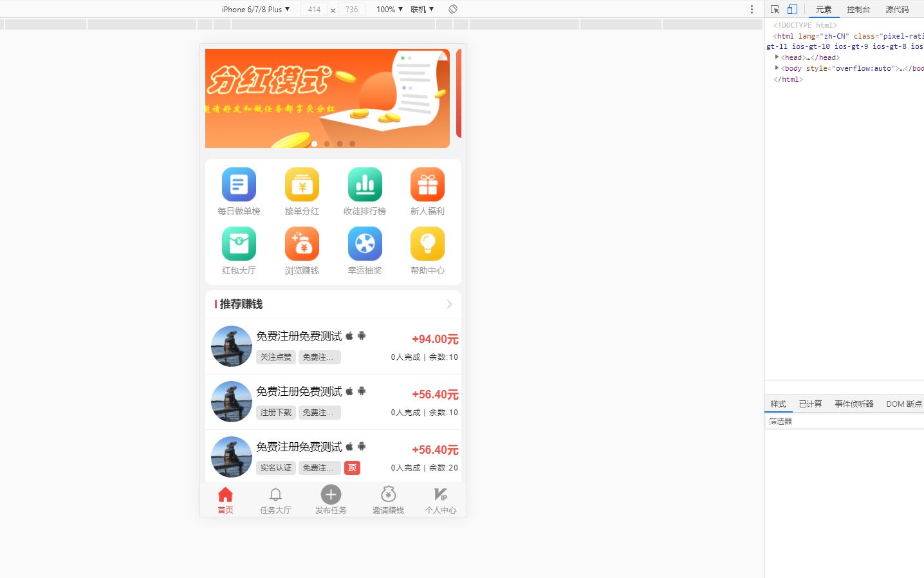Switch to 样式 styles tab
This screenshot has width=924, height=578.
click(x=779, y=404)
